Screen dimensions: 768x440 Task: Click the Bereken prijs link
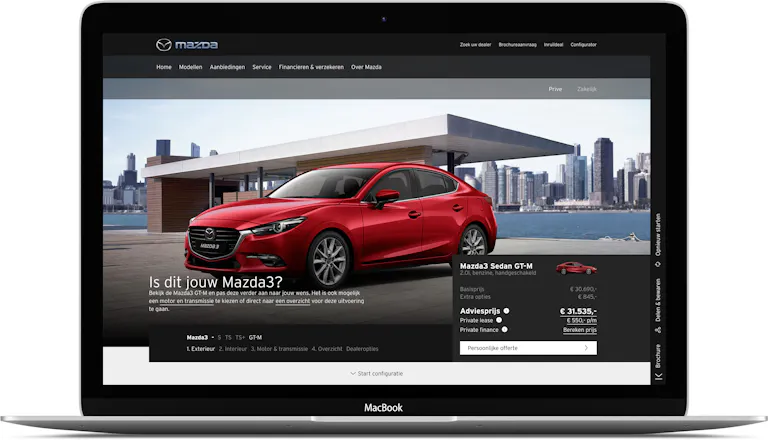coord(580,330)
